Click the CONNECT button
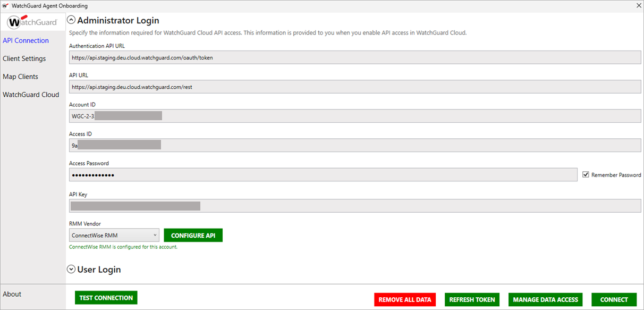The width and height of the screenshot is (644, 310). pyautogui.click(x=614, y=299)
